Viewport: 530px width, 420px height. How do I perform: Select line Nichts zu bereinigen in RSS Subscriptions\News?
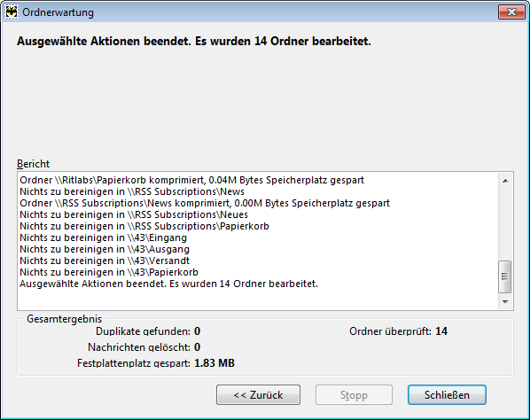[x=132, y=191]
